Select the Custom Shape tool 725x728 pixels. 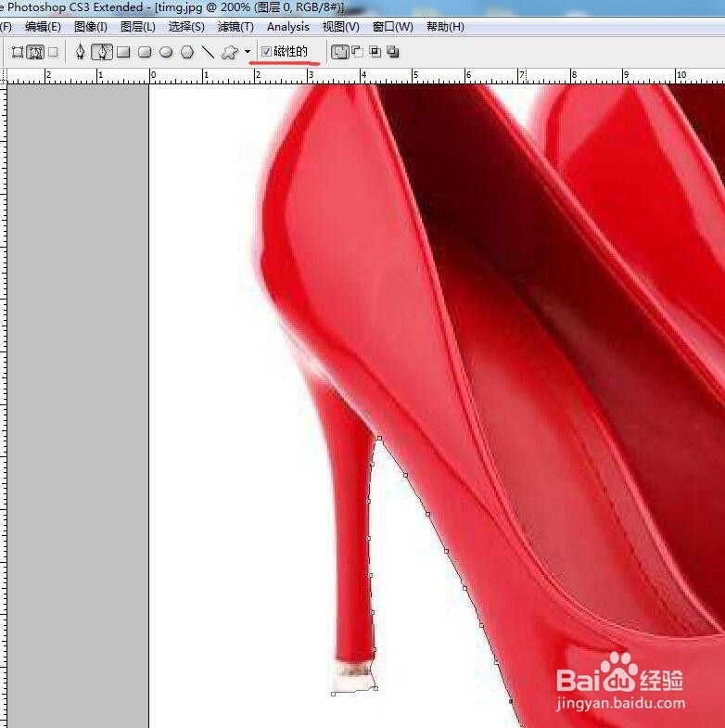[x=230, y=53]
